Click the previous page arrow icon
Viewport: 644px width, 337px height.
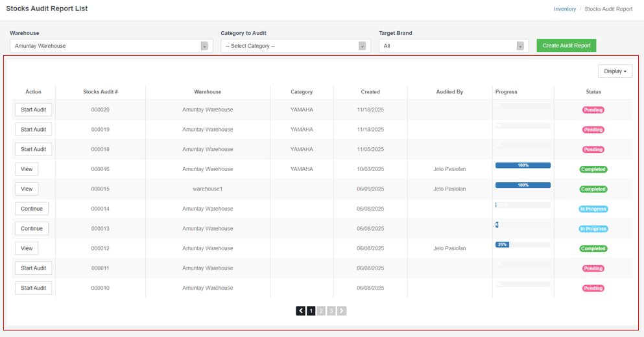tap(301, 311)
